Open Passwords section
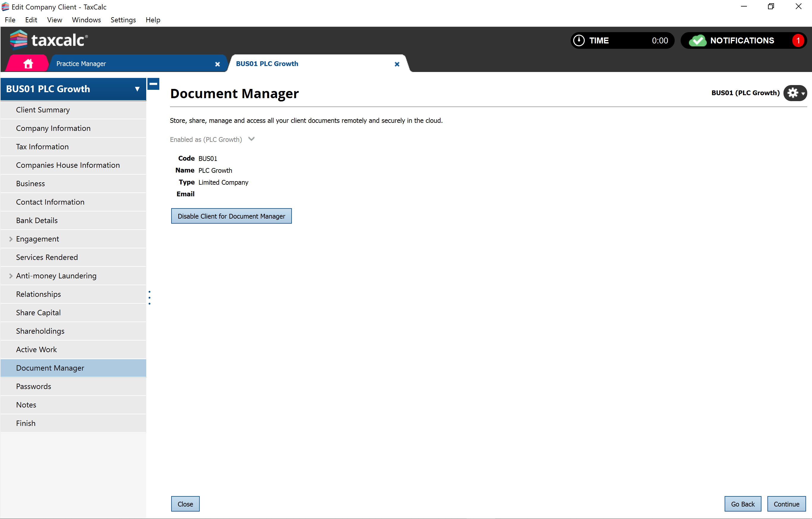812x519 pixels. pos(73,386)
